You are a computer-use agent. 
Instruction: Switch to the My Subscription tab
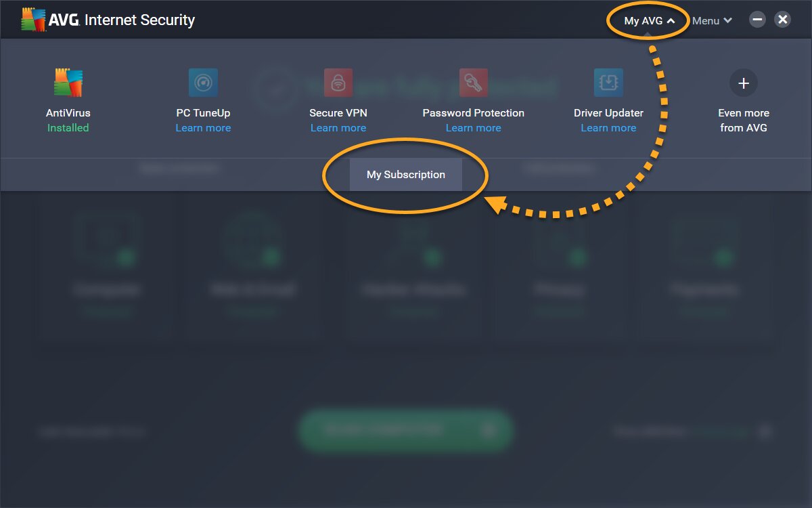click(405, 174)
